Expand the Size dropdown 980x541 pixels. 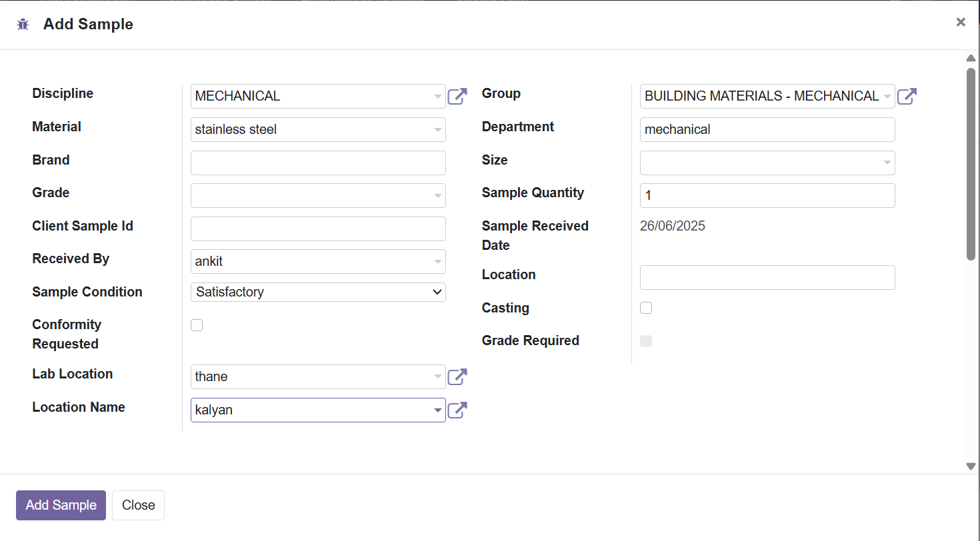click(767, 163)
